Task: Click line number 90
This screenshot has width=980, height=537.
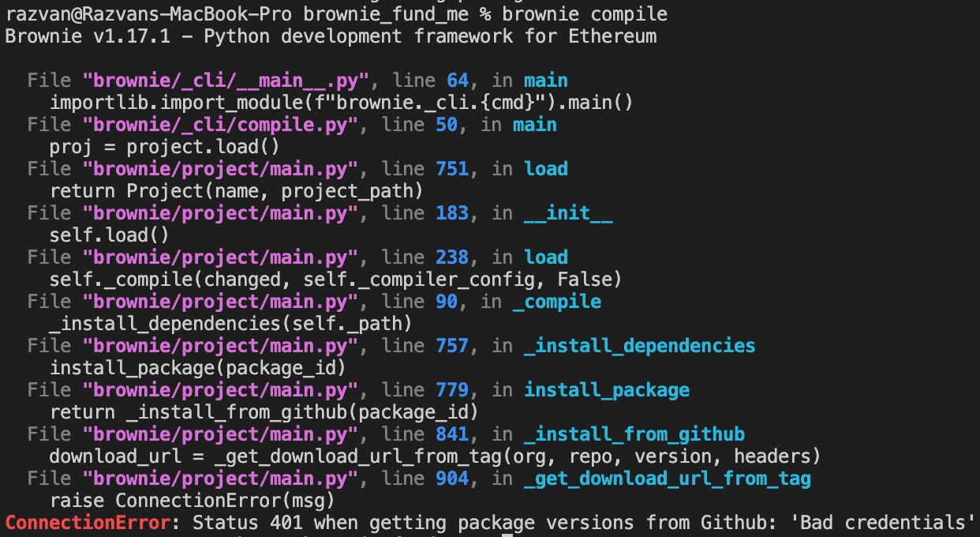Action: (x=446, y=302)
